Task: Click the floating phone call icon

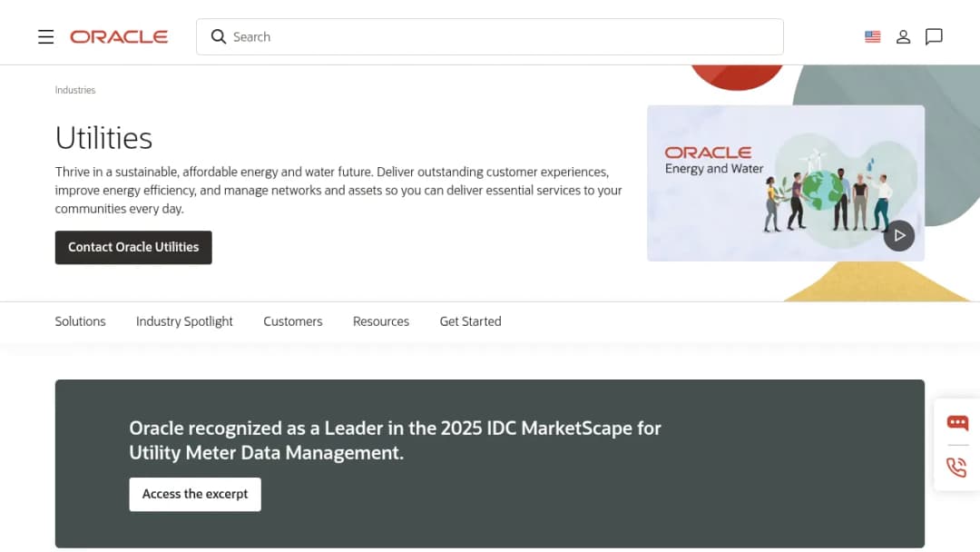Action: coord(956,467)
